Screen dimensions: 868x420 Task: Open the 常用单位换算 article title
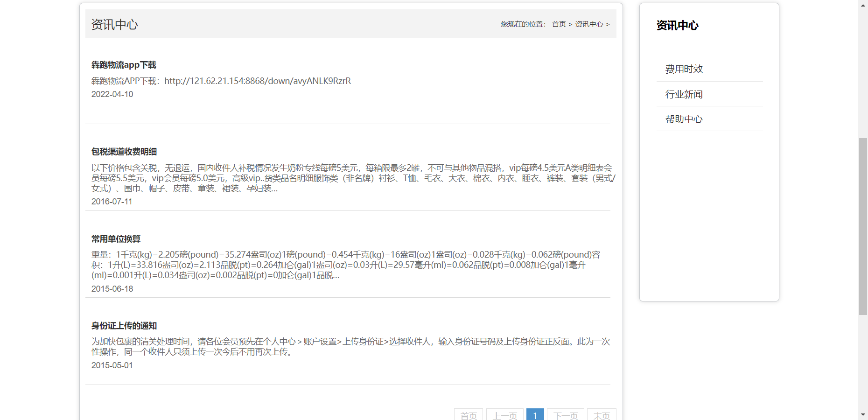pos(116,239)
